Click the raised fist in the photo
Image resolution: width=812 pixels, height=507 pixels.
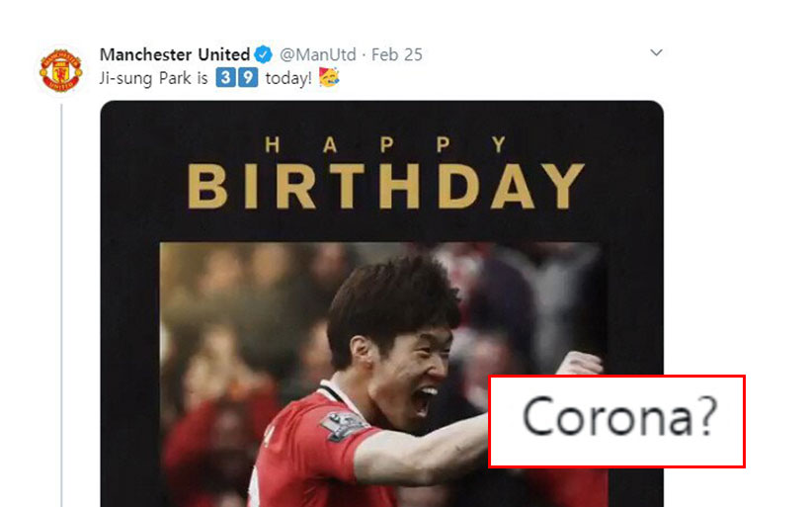[x=579, y=363]
